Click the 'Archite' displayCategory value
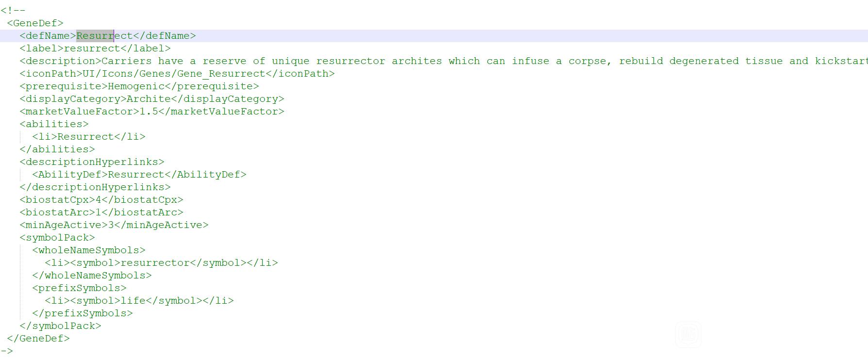Viewport: 868px width, 358px height. pyautogui.click(x=149, y=99)
